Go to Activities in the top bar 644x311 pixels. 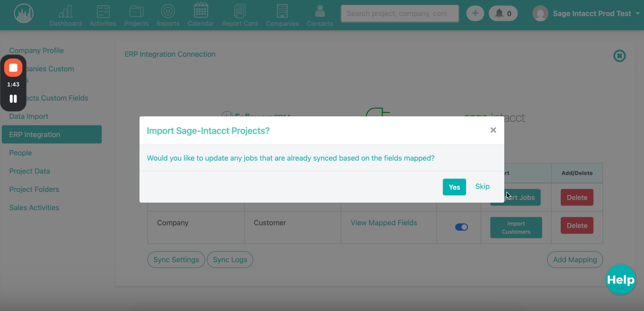click(x=103, y=15)
